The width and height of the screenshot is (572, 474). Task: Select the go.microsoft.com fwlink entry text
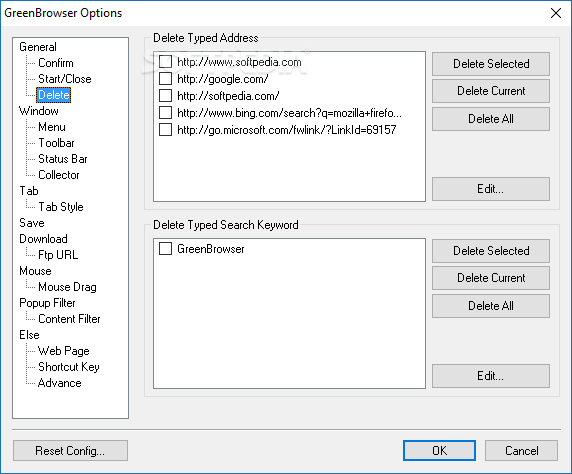click(287, 130)
